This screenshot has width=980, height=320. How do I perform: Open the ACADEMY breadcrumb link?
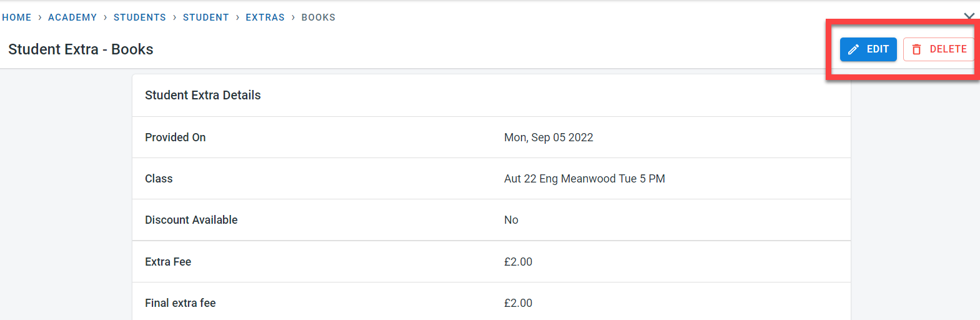pyautogui.click(x=72, y=17)
